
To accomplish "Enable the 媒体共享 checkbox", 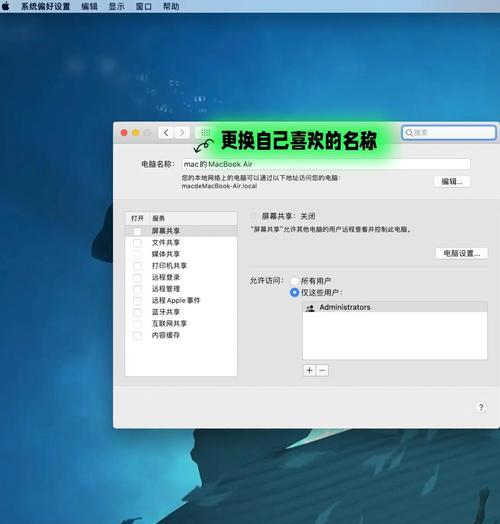I will pos(137,255).
